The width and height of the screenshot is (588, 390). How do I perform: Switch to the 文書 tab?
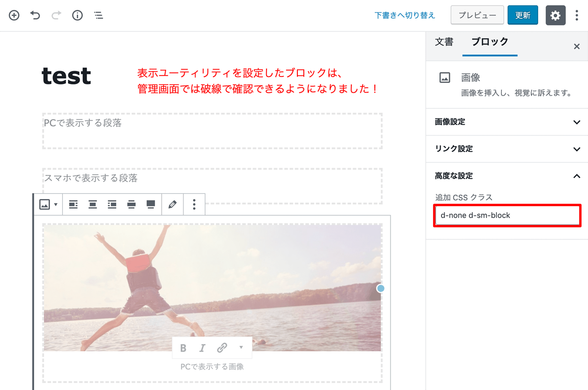[444, 42]
